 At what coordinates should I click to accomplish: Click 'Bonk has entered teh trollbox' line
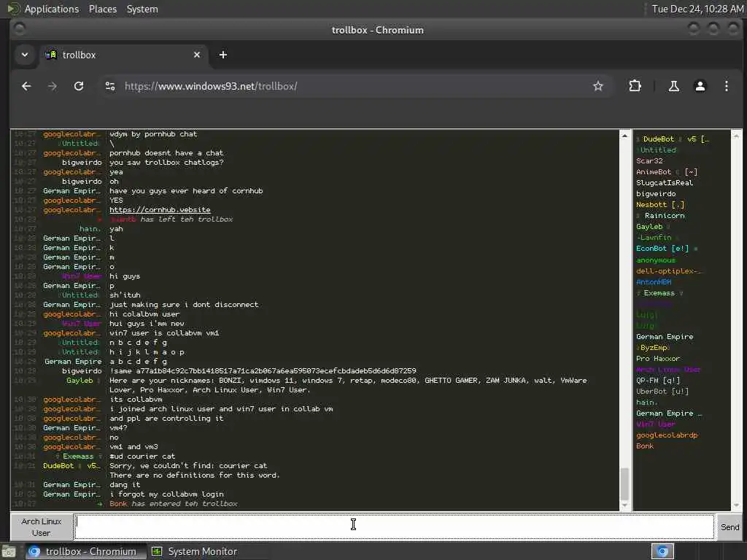[174, 504]
